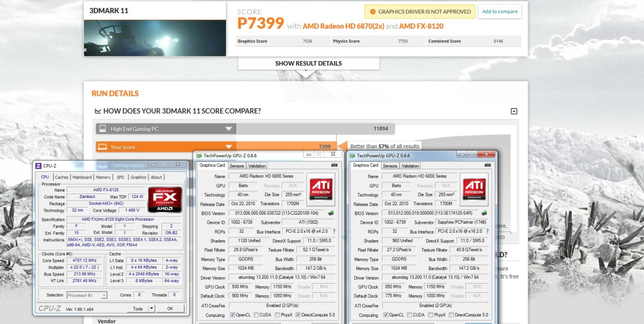
Task: Expand the Your score bar arrow
Action: click(228, 147)
